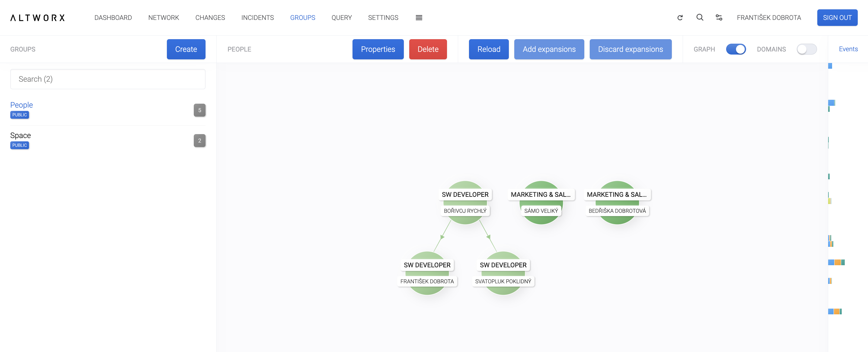868x352 pixels.
Task: Click the Create group button
Action: coord(186,49)
